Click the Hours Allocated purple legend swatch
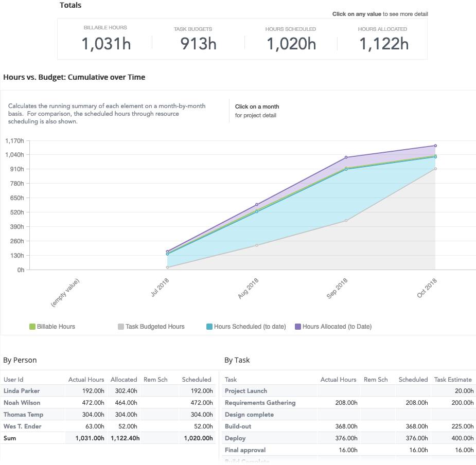The image size is (476, 465). [x=297, y=327]
